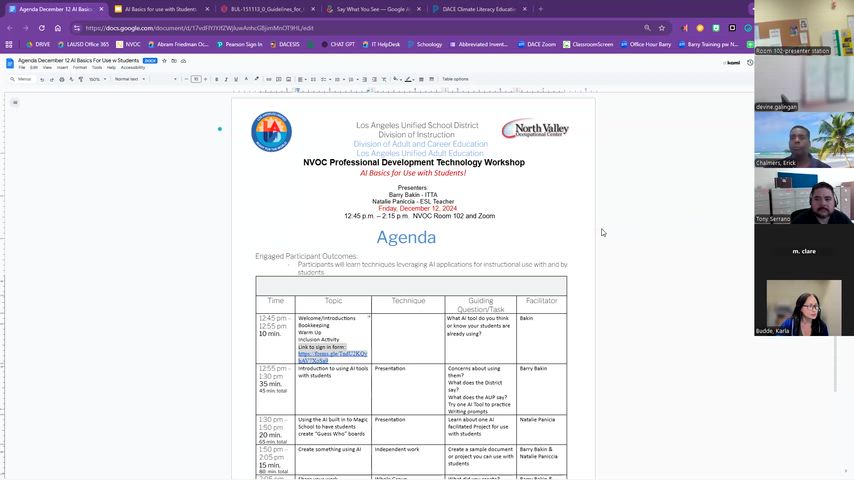Run spelling and grammar check icon
This screenshot has height=480, width=854.
71,79
